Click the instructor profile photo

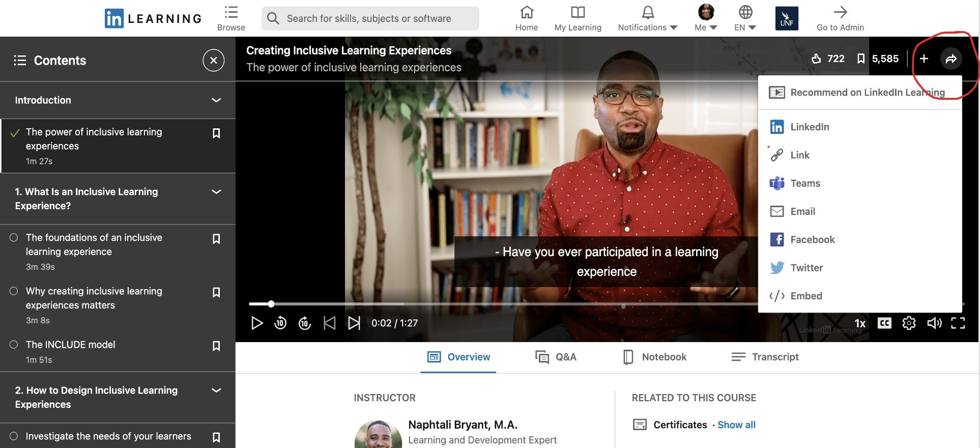click(378, 434)
